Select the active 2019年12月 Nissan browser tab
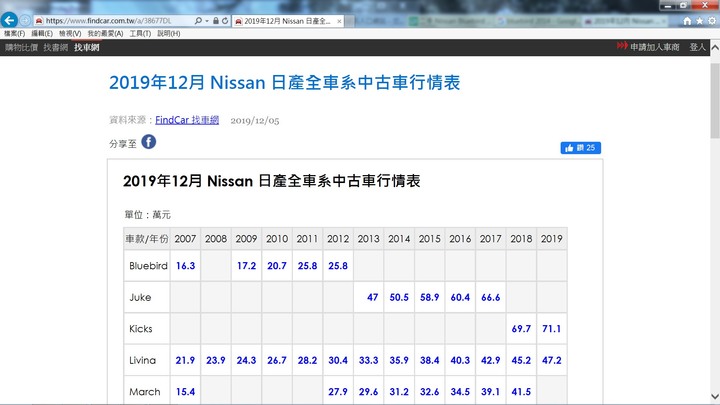 click(x=288, y=21)
